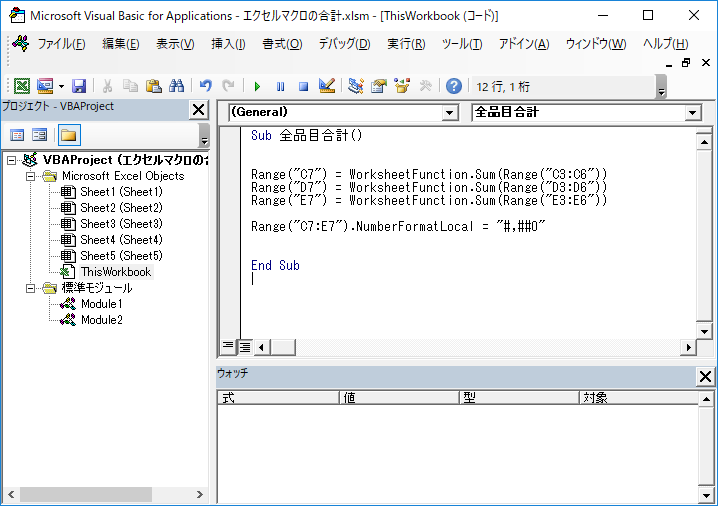Close the ウォッチ watch window
Image resolution: width=718 pixels, height=506 pixels.
[706, 377]
